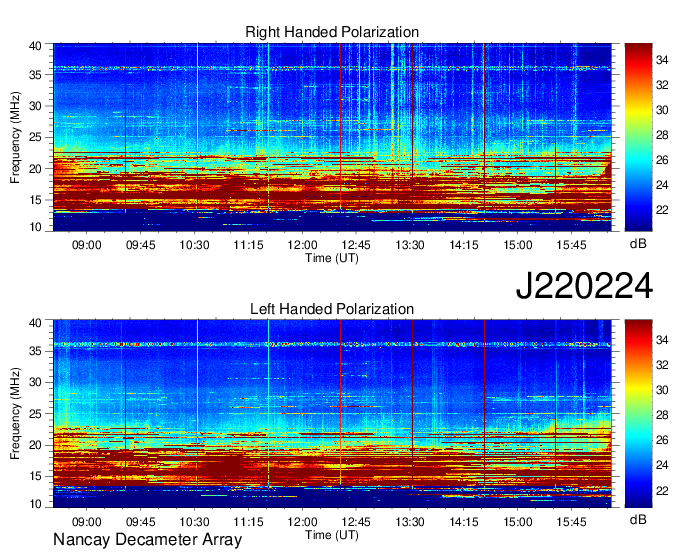Image resolution: width=680 pixels, height=552 pixels.
Task: Click 14:15 time tick on Right Handed plot
Action: [464, 245]
